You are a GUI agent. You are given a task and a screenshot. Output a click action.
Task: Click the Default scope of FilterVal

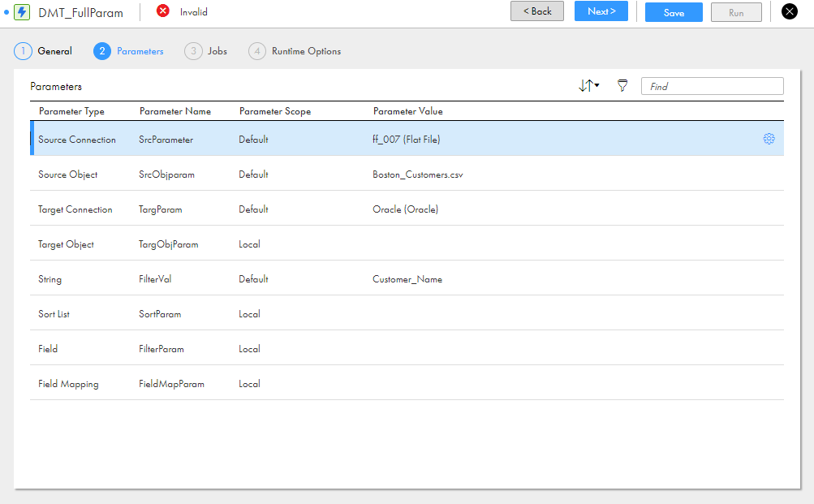253,278
